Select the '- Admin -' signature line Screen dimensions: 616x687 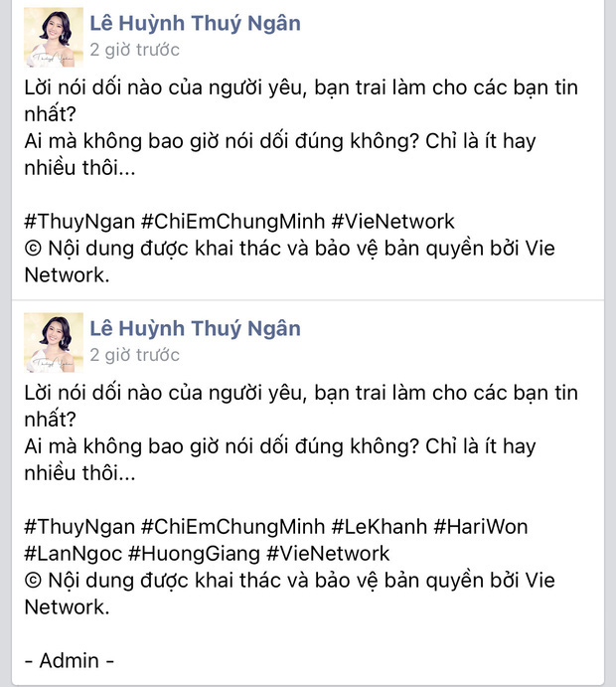tap(70, 661)
